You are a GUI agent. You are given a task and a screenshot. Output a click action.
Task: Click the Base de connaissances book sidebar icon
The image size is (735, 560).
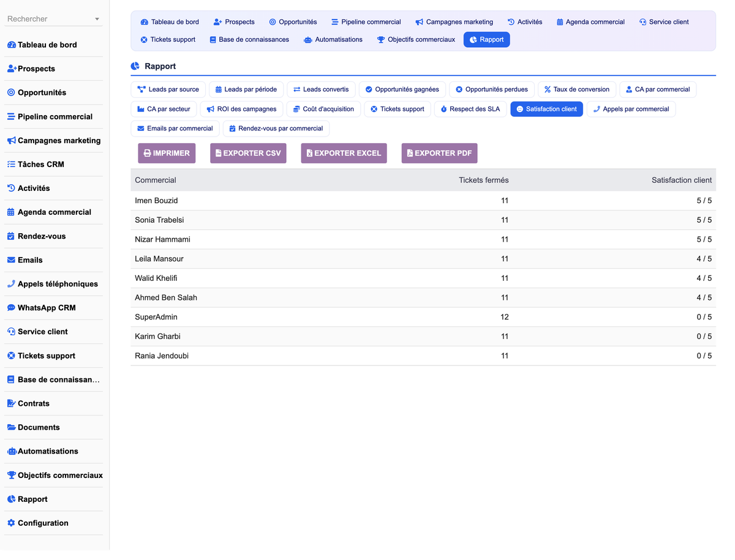click(11, 379)
